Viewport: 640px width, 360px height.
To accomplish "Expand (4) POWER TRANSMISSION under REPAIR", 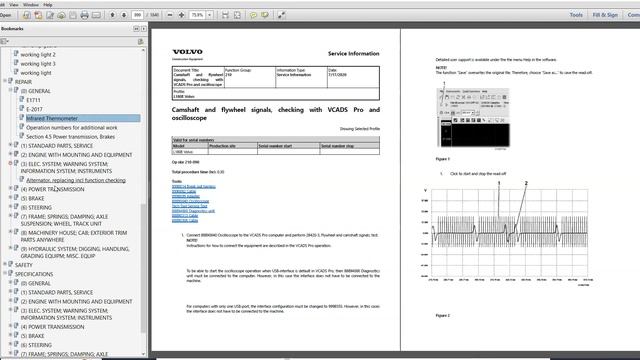I will (x=11, y=189).
